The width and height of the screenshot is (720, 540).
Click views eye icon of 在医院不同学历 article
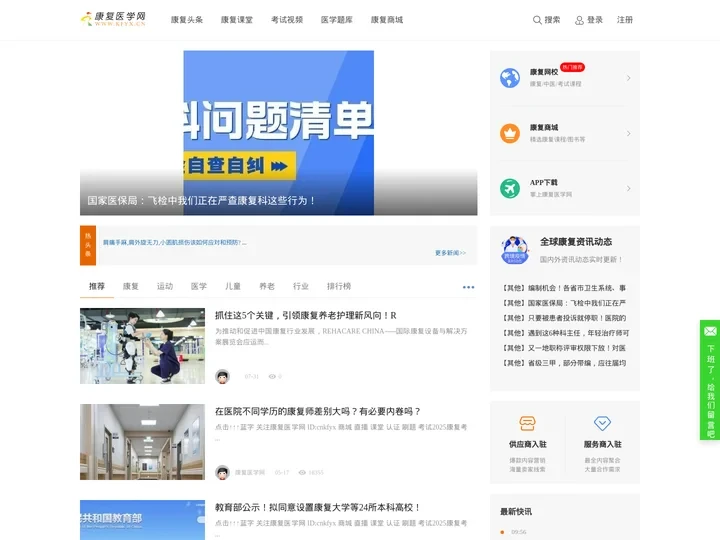(x=302, y=472)
